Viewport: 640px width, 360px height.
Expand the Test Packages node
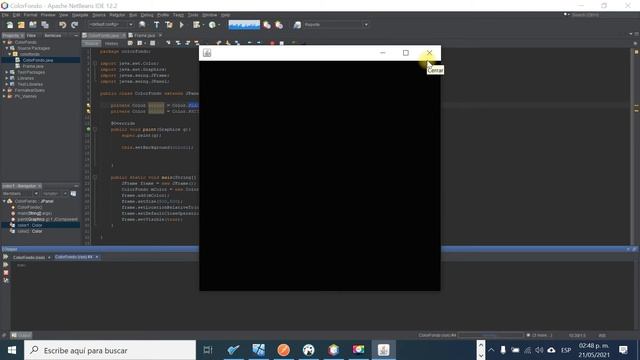click(7, 72)
